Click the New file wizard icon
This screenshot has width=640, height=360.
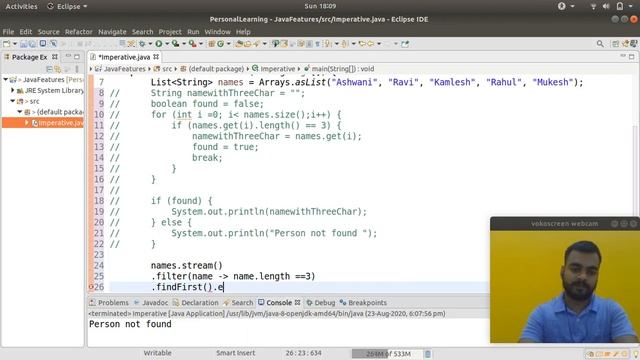point(6,44)
